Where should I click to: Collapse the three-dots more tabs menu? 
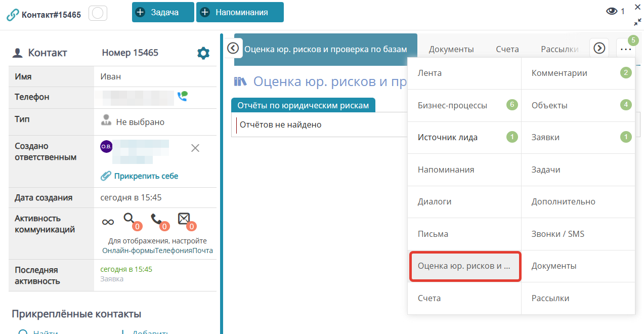tap(625, 49)
